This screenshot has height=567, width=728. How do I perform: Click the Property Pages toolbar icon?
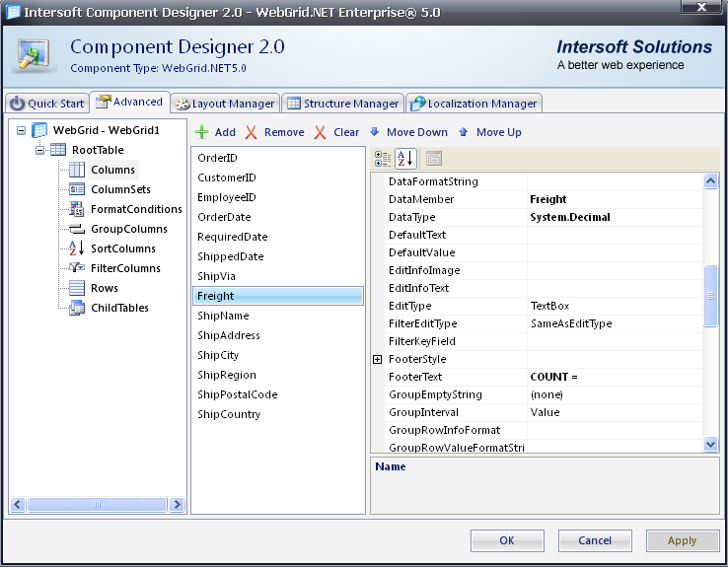click(x=434, y=159)
